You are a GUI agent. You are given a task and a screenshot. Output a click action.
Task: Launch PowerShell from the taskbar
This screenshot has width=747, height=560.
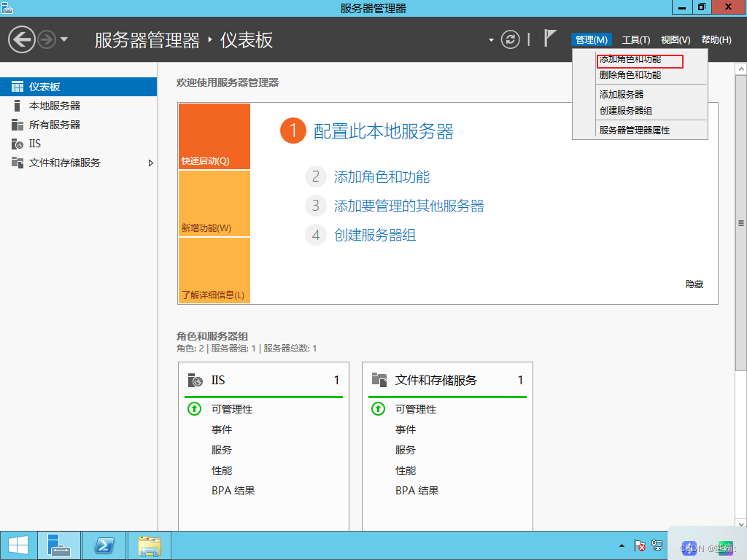pyautogui.click(x=104, y=545)
